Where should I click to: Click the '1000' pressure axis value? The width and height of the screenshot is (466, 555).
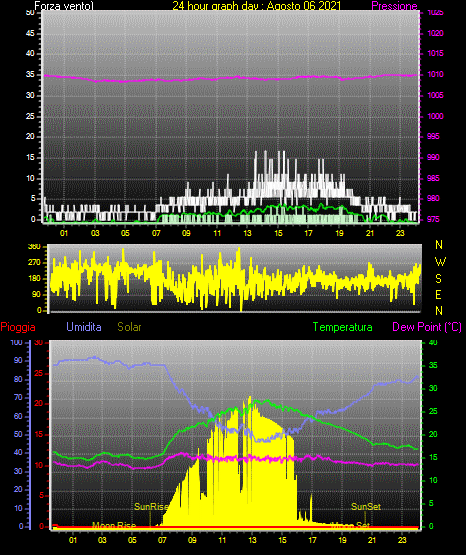tap(435, 116)
